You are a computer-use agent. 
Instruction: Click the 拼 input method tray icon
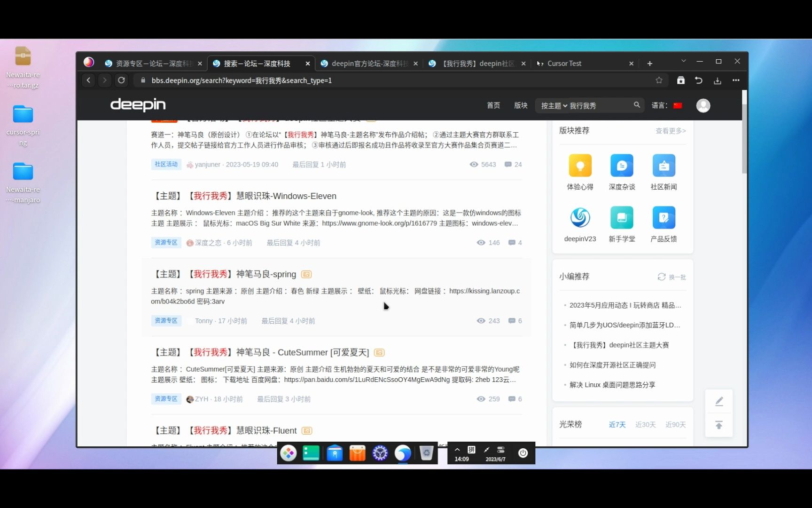coord(471,450)
